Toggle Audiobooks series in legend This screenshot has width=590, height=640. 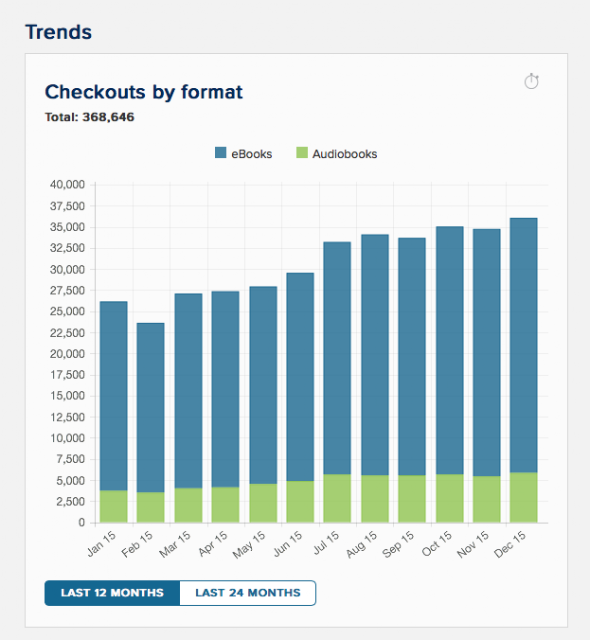tap(337, 154)
